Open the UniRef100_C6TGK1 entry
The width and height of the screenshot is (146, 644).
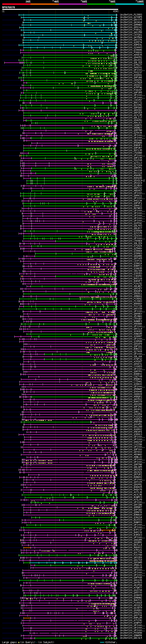(131, 35)
